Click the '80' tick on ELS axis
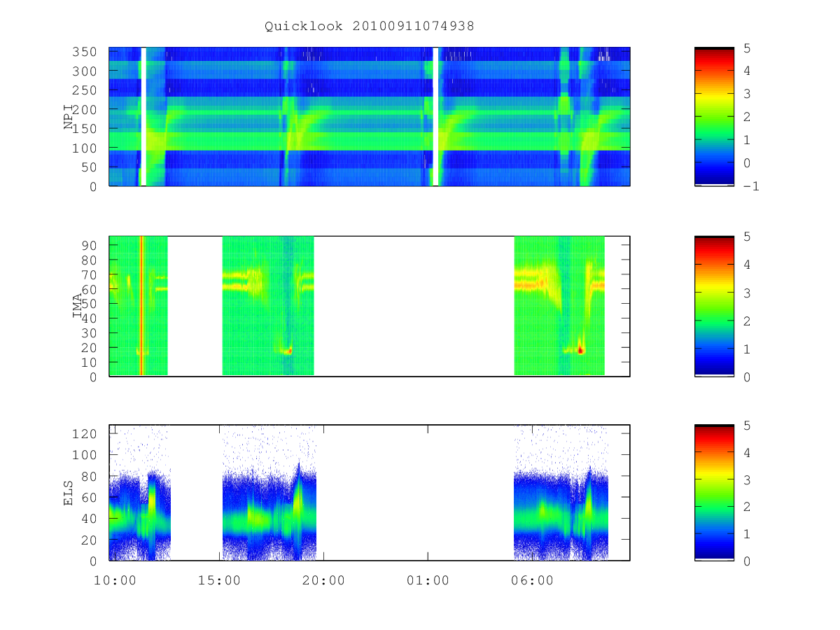The width and height of the screenshot is (840, 630). coord(88,476)
